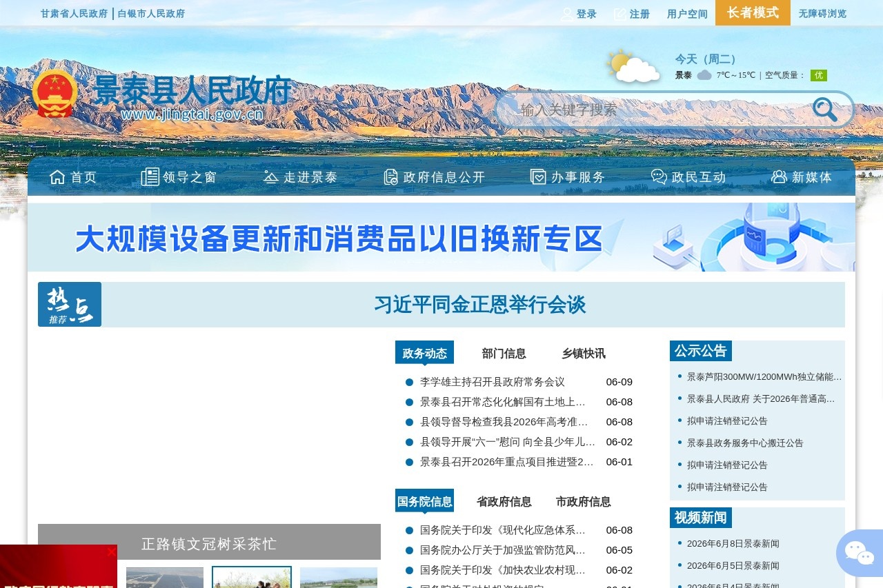This screenshot has width=883, height=588.
Task: Switch to 市政府信息 tab
Action: [583, 501]
